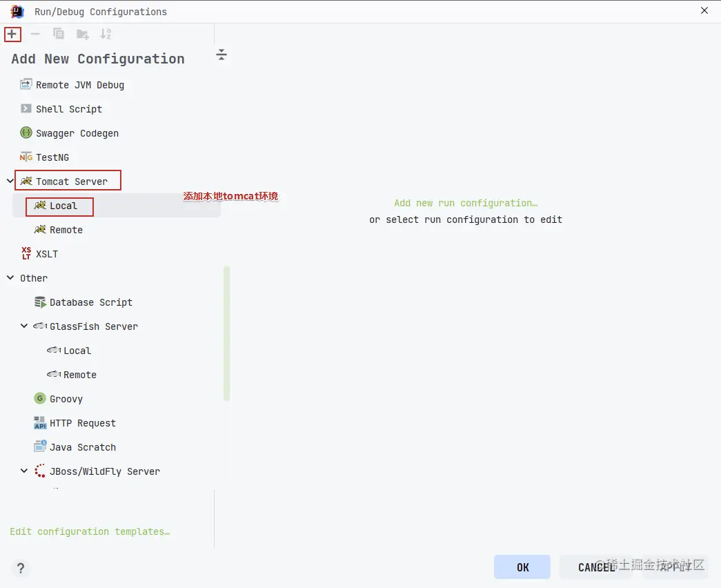Select Database Script under Other
The image size is (721, 588).
click(x=91, y=302)
